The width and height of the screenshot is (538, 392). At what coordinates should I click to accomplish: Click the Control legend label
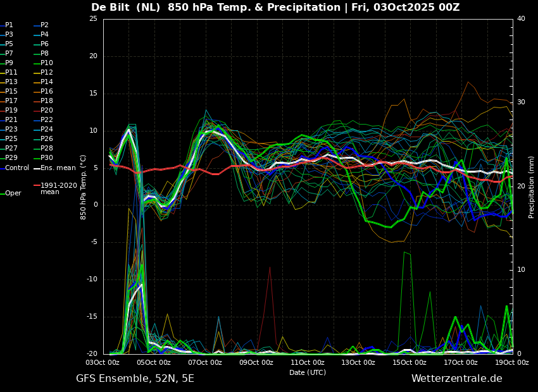(x=17, y=168)
